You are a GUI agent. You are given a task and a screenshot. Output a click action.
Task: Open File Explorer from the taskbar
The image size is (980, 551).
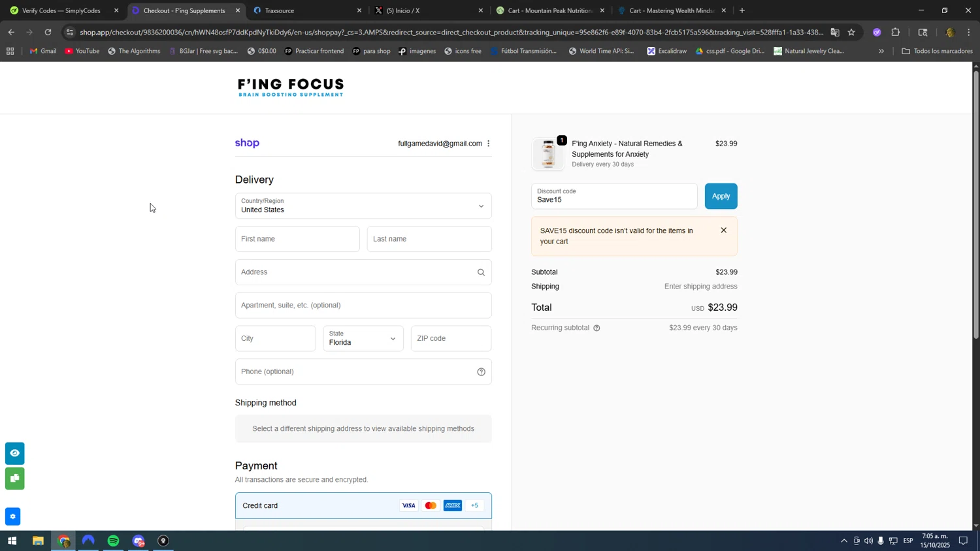click(38, 541)
